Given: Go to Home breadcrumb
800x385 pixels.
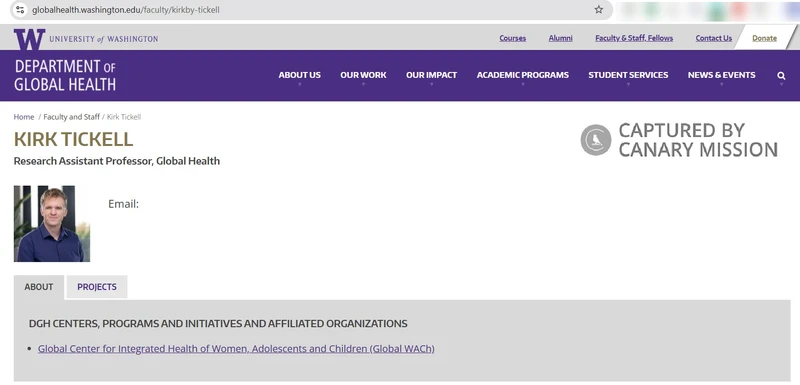Looking at the screenshot, I should [x=23, y=117].
